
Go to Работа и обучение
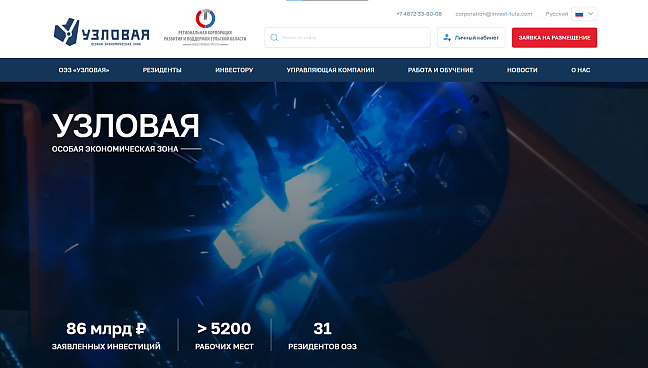click(441, 70)
